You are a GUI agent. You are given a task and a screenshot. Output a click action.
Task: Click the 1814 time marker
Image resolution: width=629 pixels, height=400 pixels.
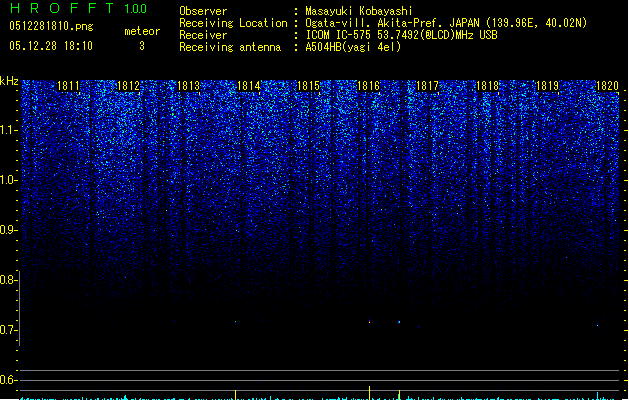[249, 86]
